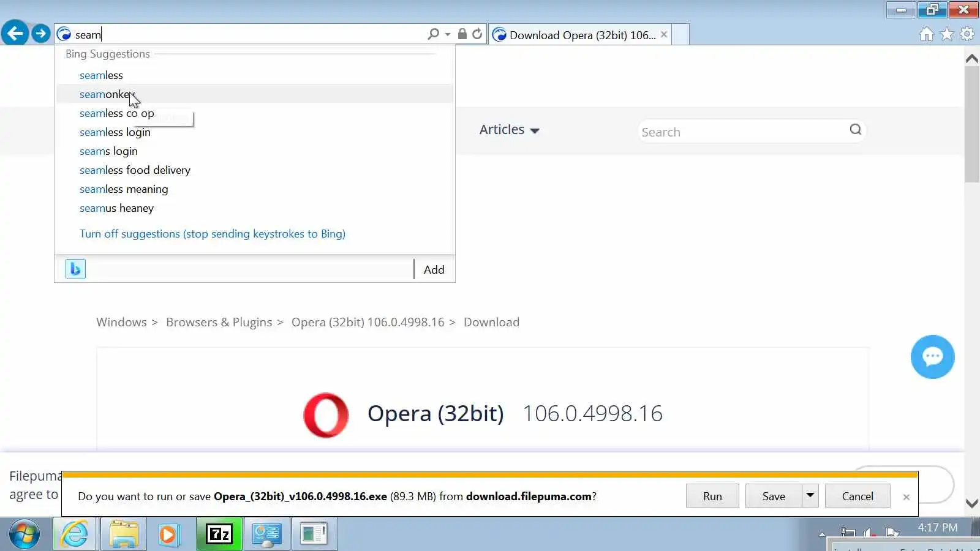The width and height of the screenshot is (980, 551).
Task: Go back with the browser Back arrow
Action: [x=15, y=33]
